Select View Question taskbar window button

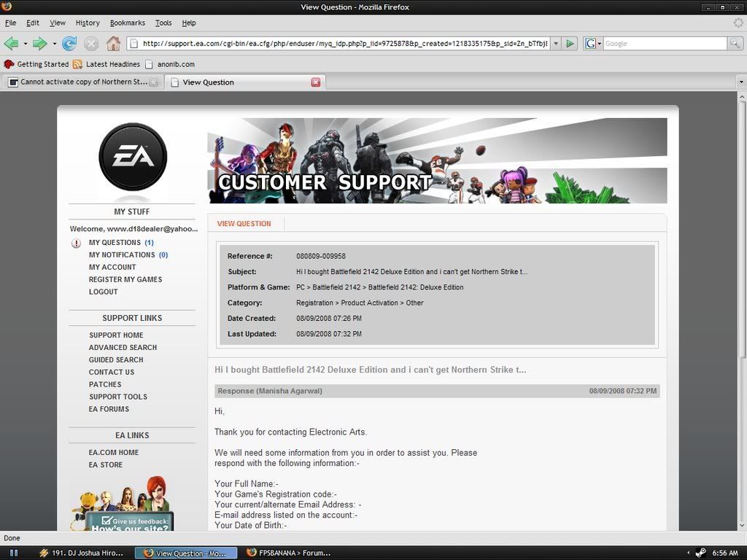click(x=186, y=553)
